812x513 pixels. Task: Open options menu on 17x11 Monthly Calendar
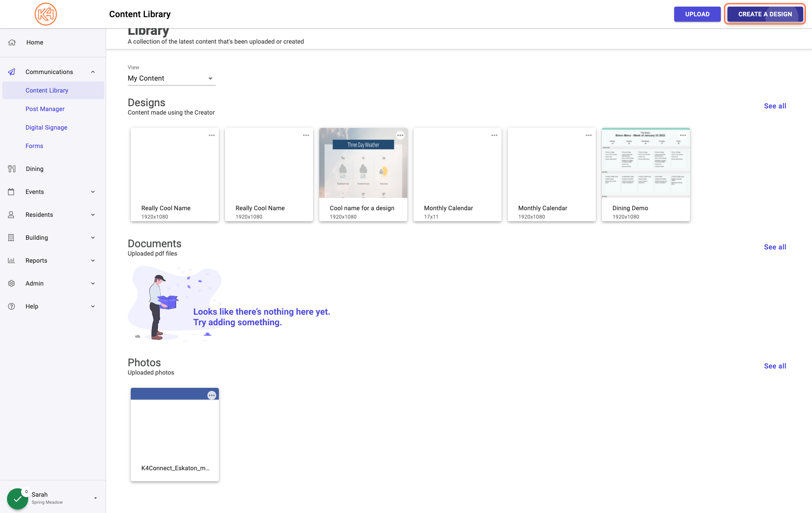click(x=495, y=135)
